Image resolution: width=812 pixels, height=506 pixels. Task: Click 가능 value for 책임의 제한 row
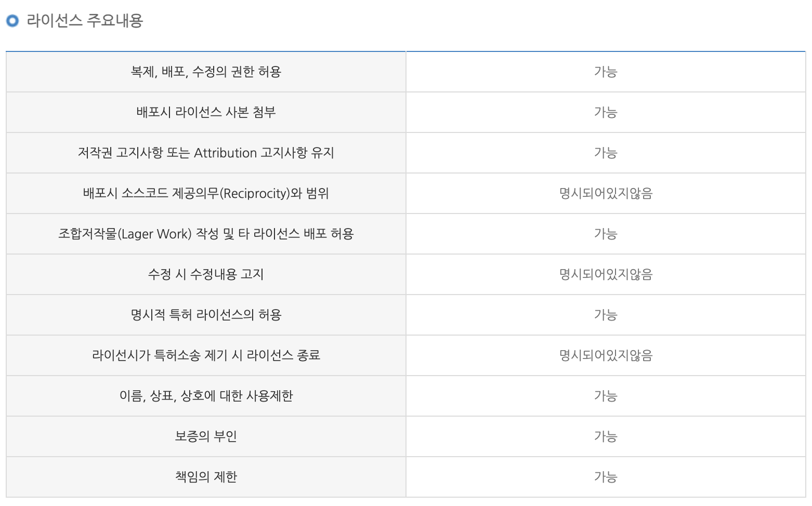pos(606,477)
